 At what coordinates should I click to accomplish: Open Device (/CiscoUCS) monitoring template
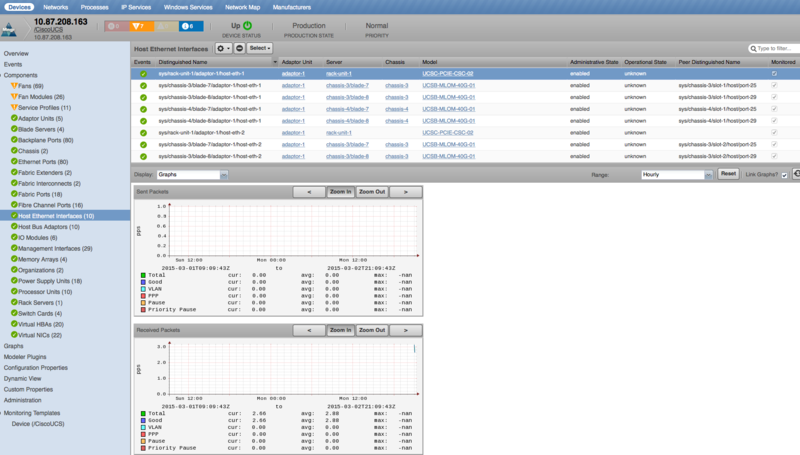[38, 424]
